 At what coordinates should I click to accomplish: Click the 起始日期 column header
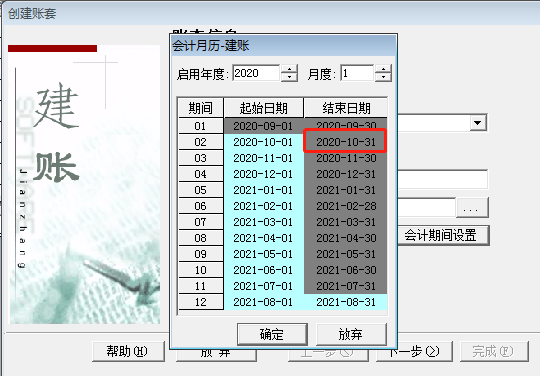(263, 108)
